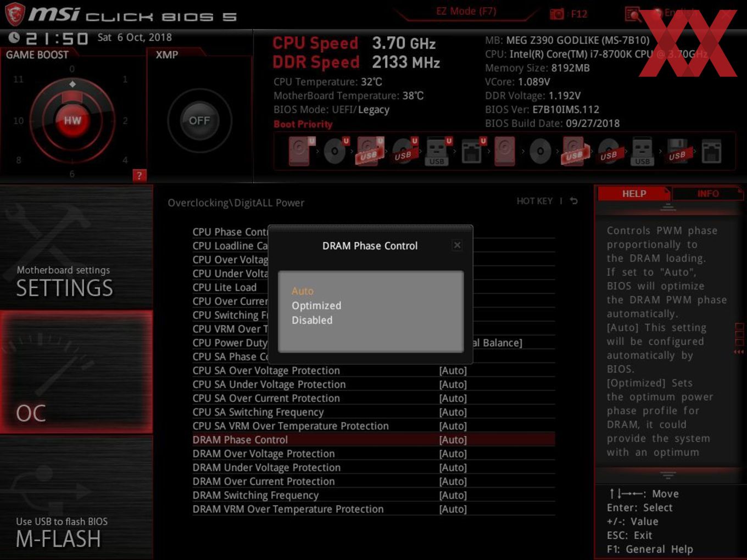Open CPU SA Over Voltage Protection Auto value
Screen dimensions: 747x560
pyautogui.click(x=453, y=371)
